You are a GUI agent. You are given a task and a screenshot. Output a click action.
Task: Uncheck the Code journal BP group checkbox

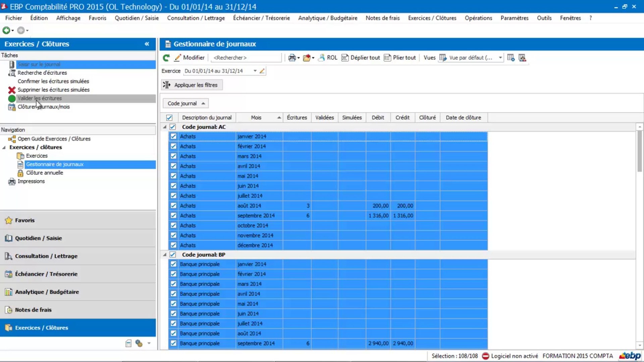tap(173, 255)
